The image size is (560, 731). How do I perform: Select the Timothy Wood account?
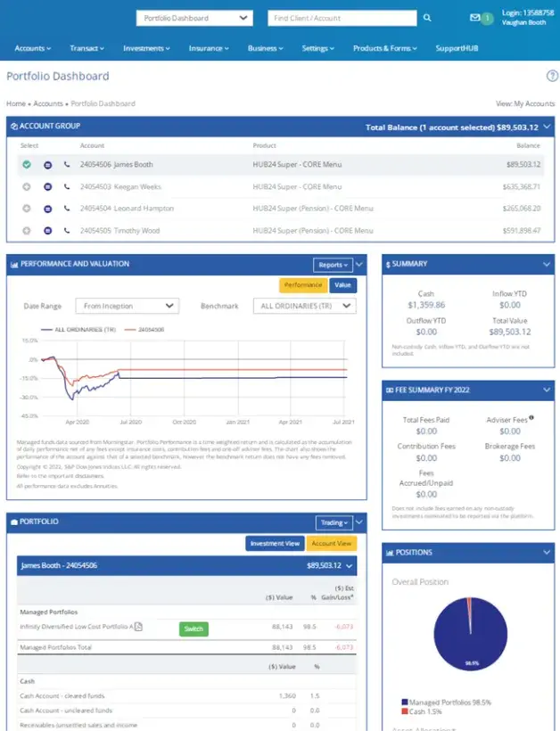point(27,230)
